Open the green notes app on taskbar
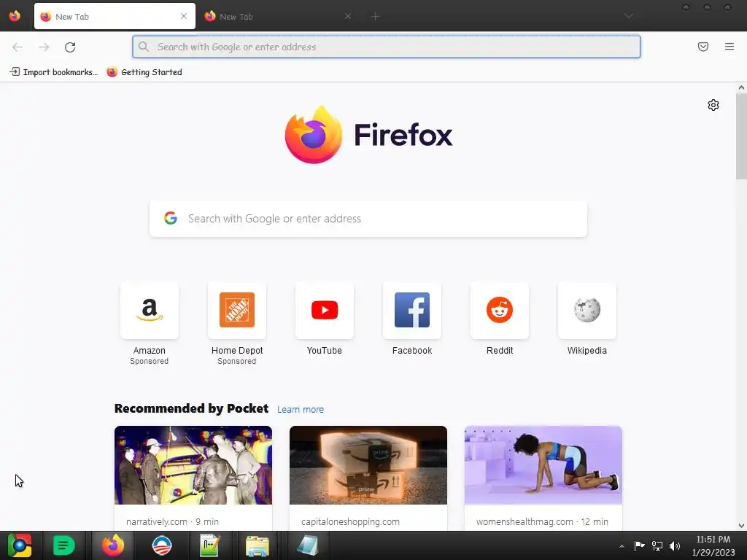Screen dimensions: 747x560 tap(63, 545)
